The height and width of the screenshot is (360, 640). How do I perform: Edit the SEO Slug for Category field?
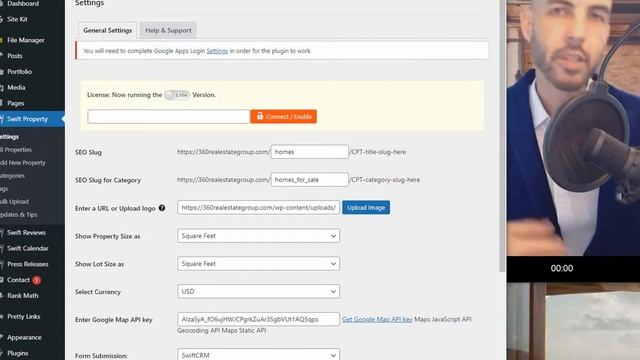tap(309, 180)
